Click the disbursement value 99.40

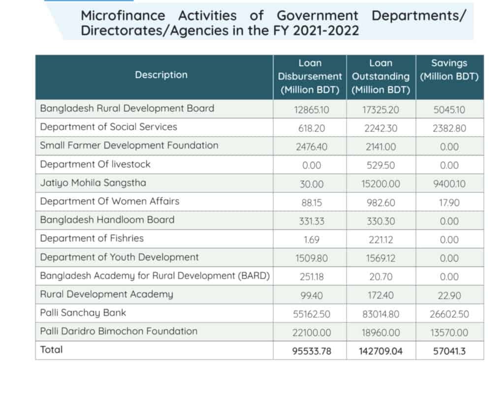pyautogui.click(x=312, y=296)
